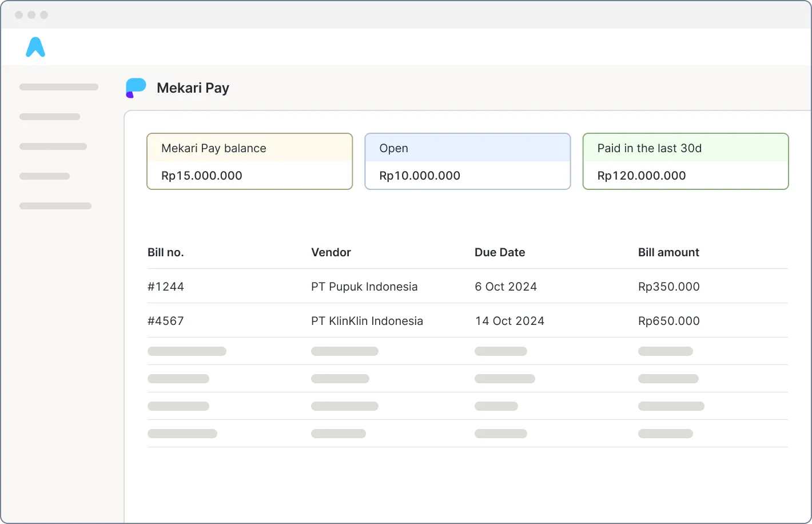Viewport: 812px width, 524px height.
Task: Click the Rp350.000 bill amount
Action: (x=669, y=287)
